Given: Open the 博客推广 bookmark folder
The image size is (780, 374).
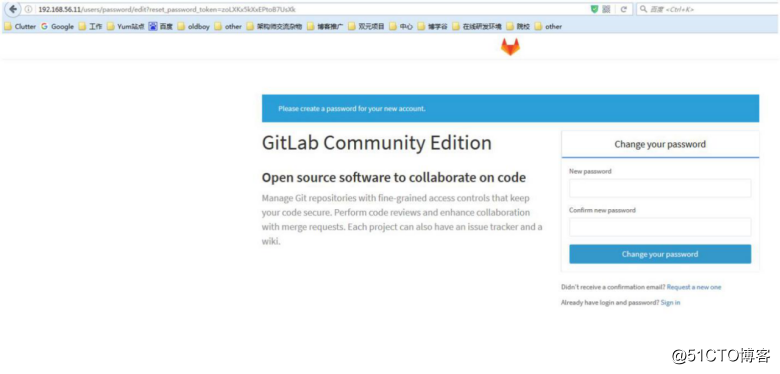Looking at the screenshot, I should click(x=325, y=27).
